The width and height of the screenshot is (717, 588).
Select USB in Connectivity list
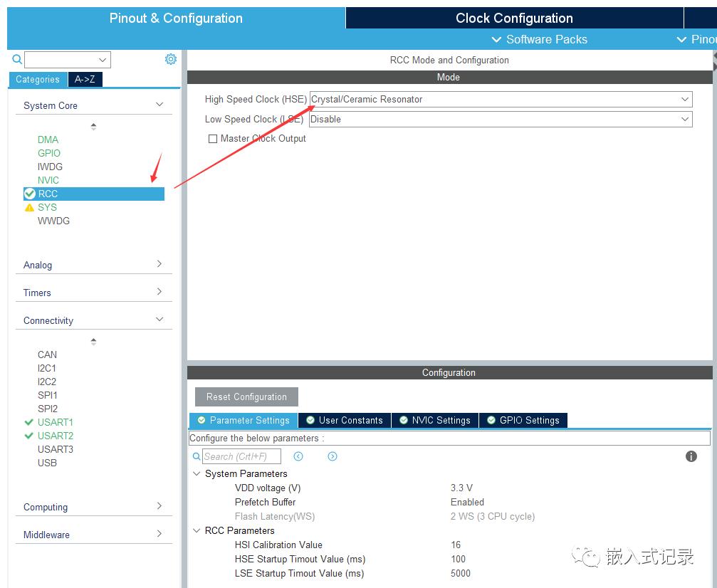47,463
